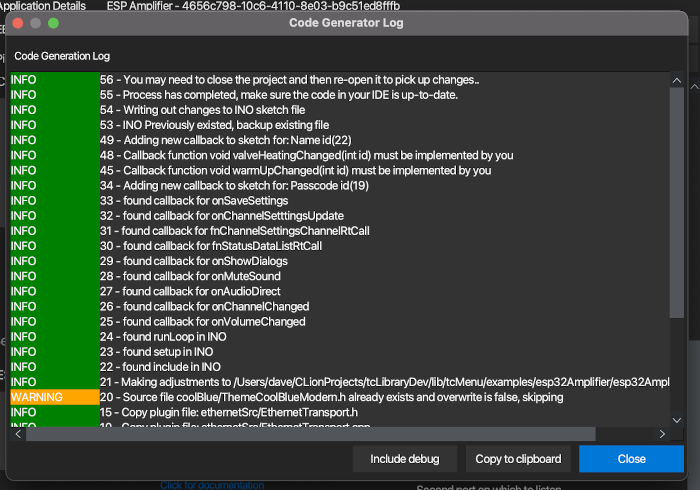The height and width of the screenshot is (490, 700).
Task: Click the Code Generation Log heading label
Action: (x=62, y=56)
